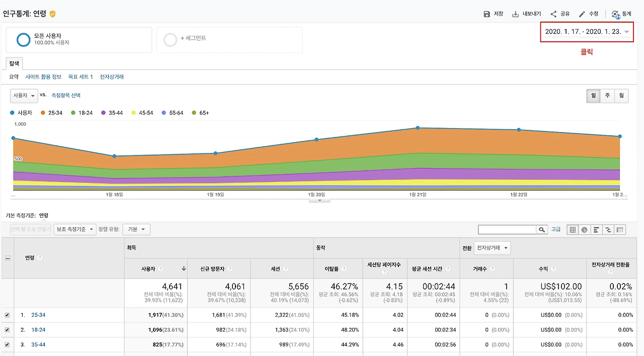Click the 세션 column header
Screen dimensions: 644x356
point(282,269)
